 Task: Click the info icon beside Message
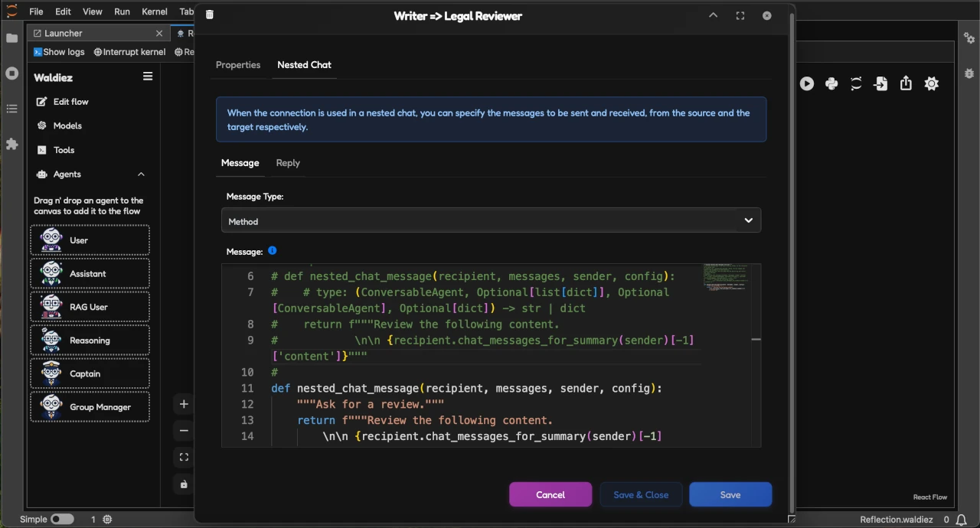pos(272,251)
